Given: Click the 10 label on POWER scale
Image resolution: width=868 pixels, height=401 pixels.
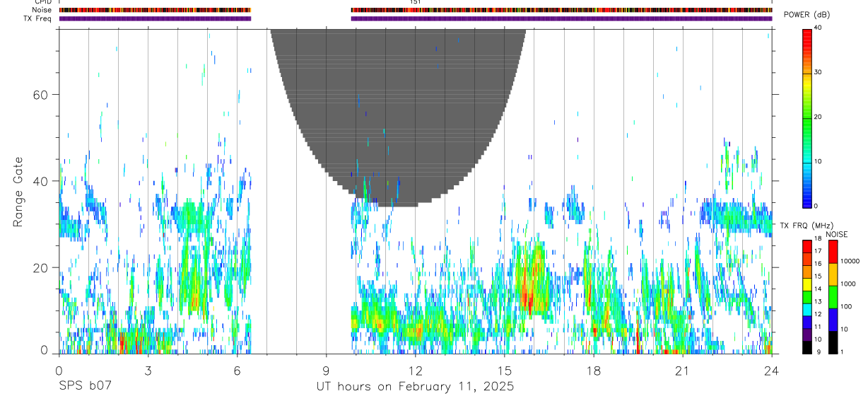Looking at the screenshot, I should pyautogui.click(x=818, y=162).
